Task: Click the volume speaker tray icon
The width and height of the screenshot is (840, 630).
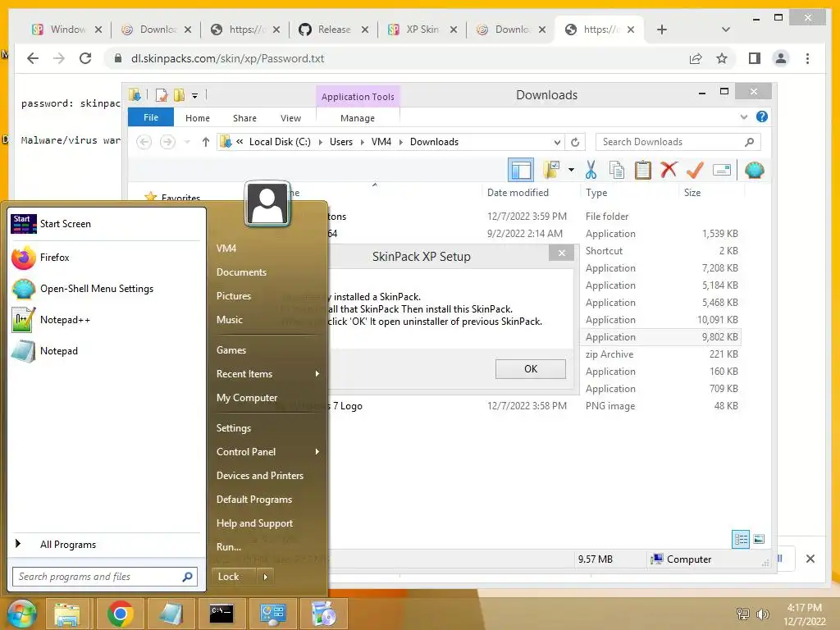Action: tap(762, 614)
